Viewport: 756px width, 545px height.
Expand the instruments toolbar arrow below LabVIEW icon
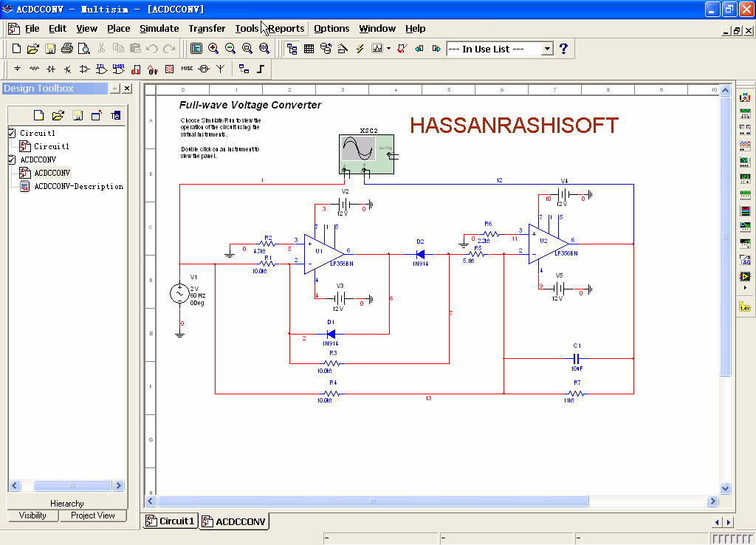point(745,288)
